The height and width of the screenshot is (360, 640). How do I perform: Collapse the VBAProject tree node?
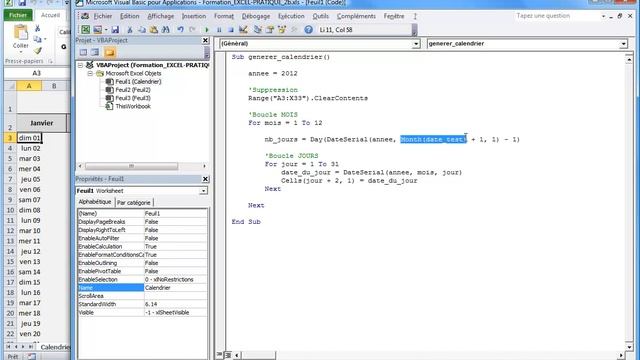pos(80,65)
